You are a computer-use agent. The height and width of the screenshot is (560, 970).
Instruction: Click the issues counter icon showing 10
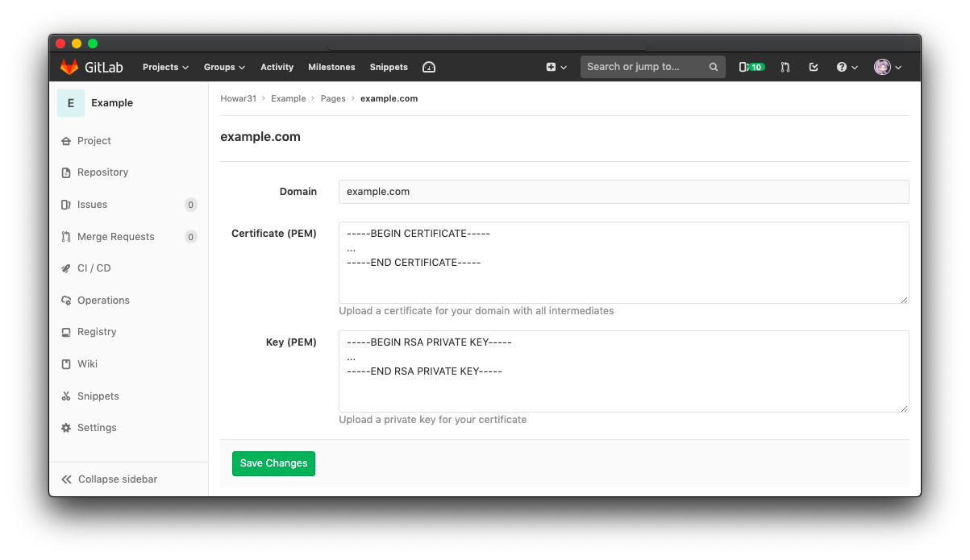751,67
